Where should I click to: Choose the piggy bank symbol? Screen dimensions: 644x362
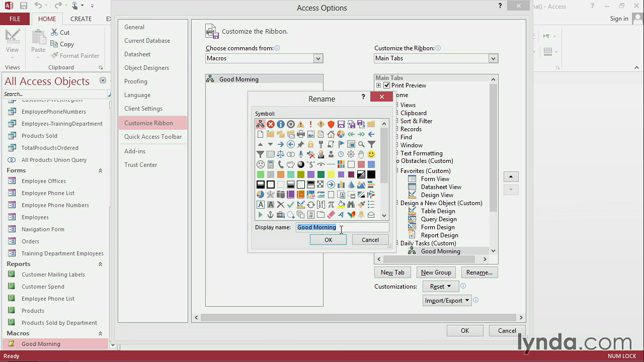tap(291, 164)
